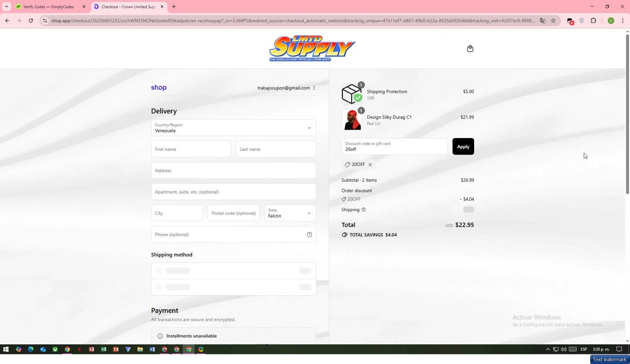The height and width of the screenshot is (364, 630).
Task: Show hidden system tray icons
Action: click(548, 349)
